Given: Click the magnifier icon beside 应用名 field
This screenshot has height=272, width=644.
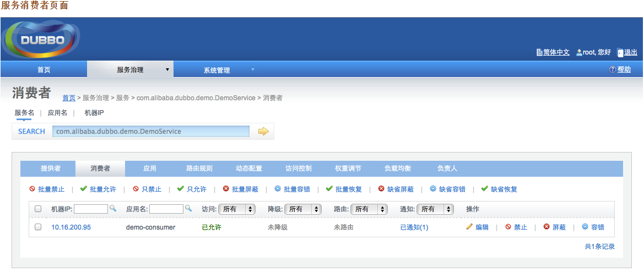Looking at the screenshot, I should pos(188,209).
